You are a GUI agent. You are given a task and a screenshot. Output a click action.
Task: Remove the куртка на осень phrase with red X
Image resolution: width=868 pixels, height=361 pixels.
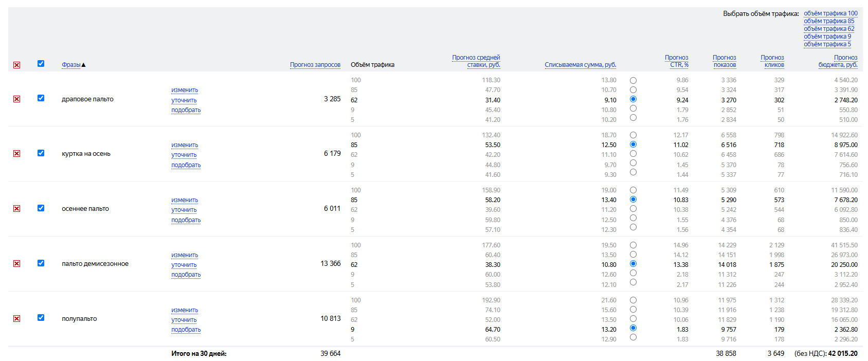[16, 154]
